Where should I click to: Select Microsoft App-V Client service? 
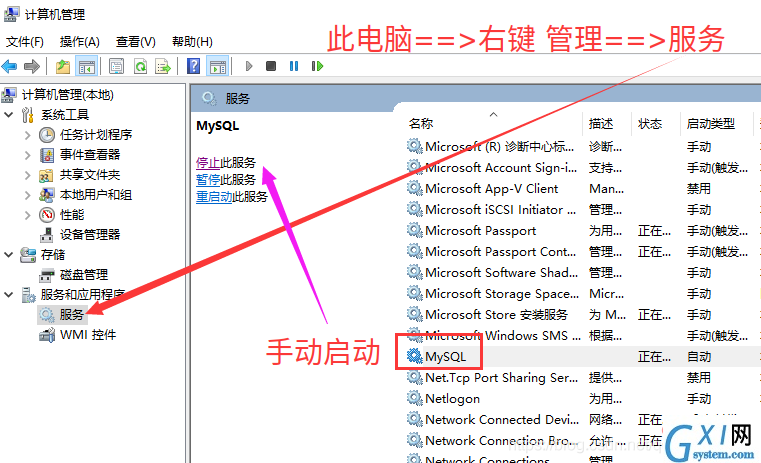tap(582, 189)
